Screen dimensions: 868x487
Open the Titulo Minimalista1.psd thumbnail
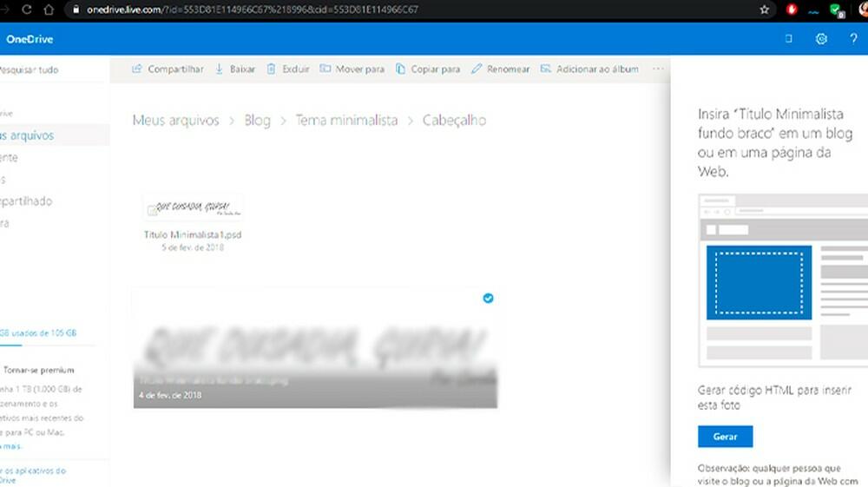(194, 207)
